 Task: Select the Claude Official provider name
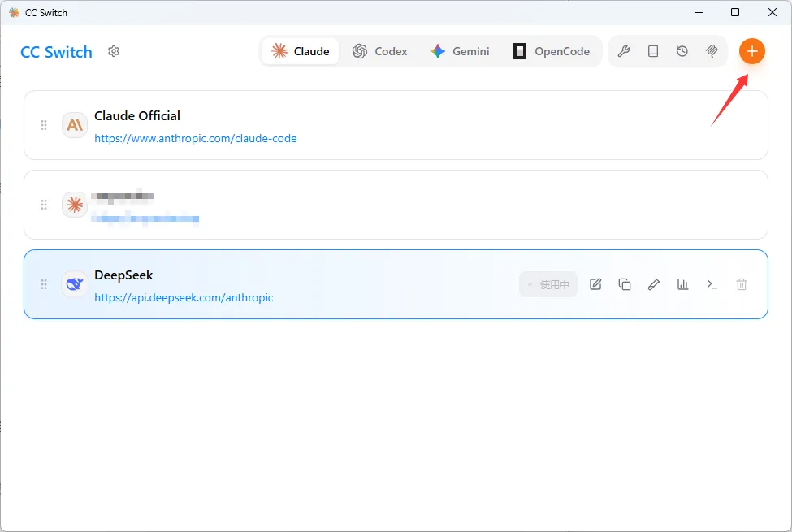point(137,115)
